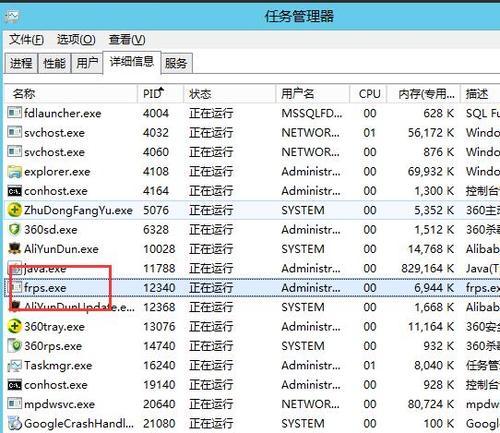Click PID value 10028
The height and width of the screenshot is (433, 500).
pyautogui.click(x=159, y=249)
